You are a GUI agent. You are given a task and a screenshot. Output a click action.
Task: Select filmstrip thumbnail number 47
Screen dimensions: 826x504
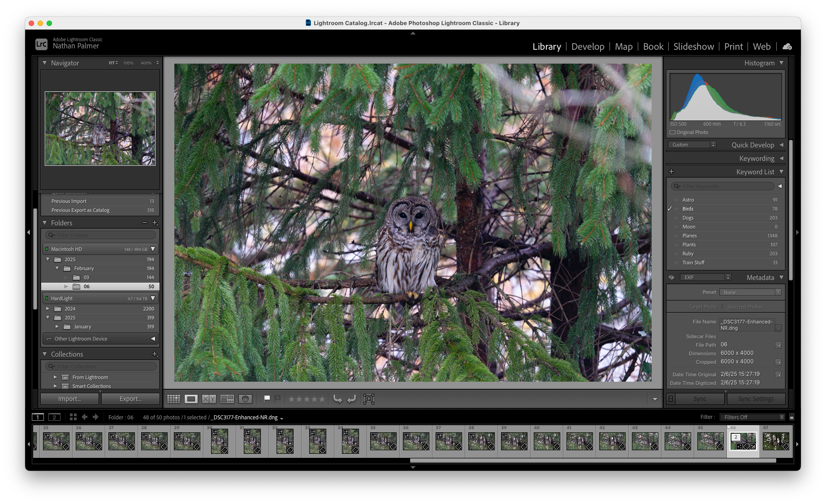click(x=776, y=441)
